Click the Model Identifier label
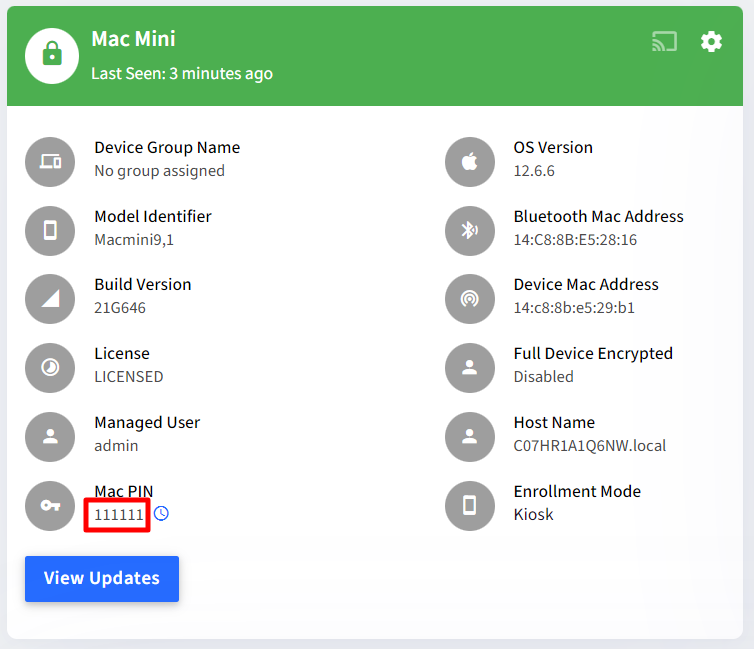Screen dimensions: 754x649 pyautogui.click(x=152, y=216)
